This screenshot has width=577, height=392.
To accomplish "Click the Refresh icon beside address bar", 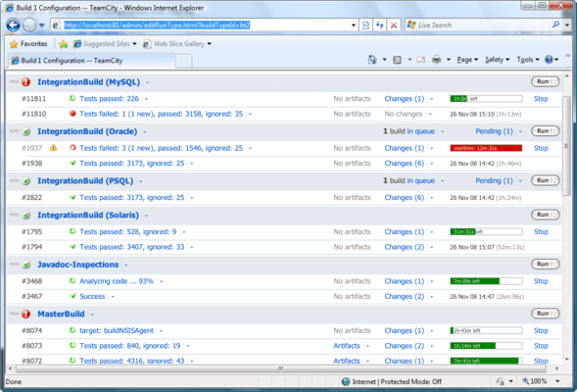I will click(x=380, y=25).
